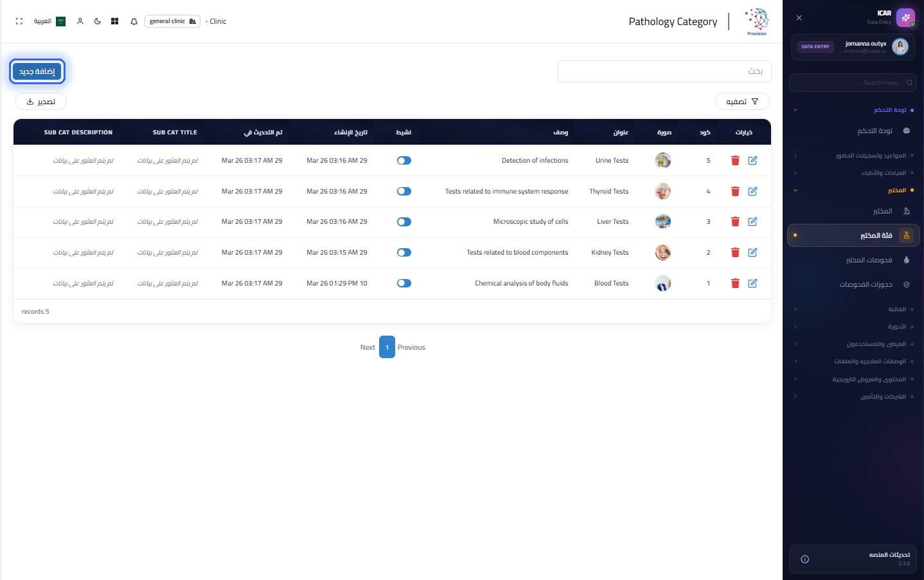Open Kidney Tests thumbnail image

click(x=663, y=253)
